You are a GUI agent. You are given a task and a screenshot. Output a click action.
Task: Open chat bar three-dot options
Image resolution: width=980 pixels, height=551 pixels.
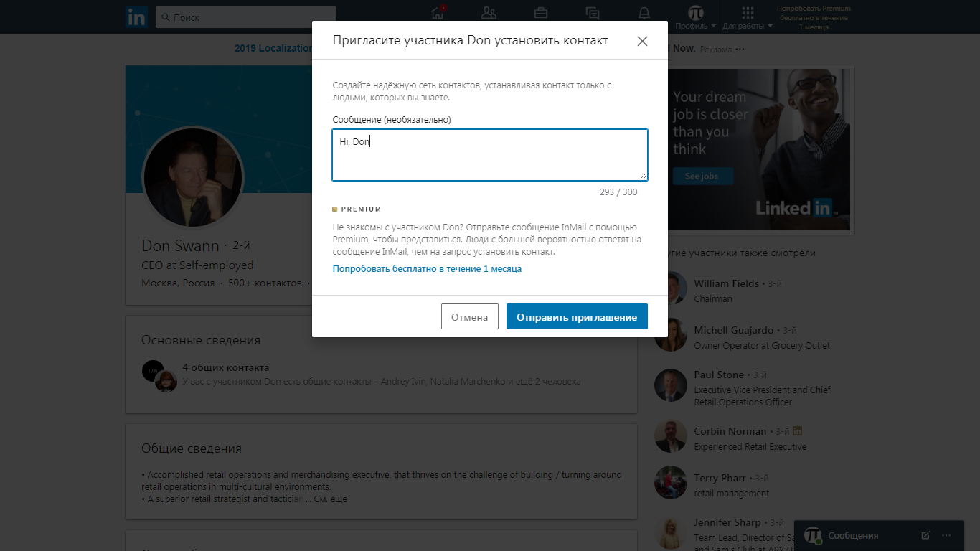[946, 535]
